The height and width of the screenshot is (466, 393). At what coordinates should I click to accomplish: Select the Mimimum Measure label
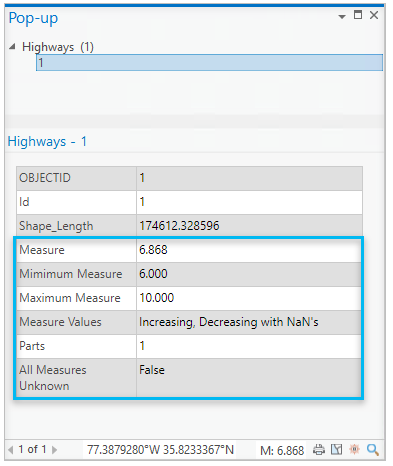tap(71, 274)
